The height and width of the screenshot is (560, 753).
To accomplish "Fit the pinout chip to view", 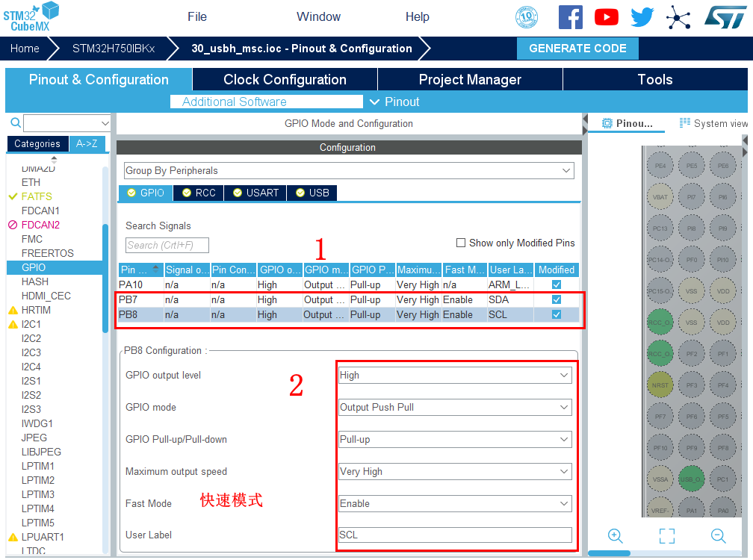I will tap(666, 535).
